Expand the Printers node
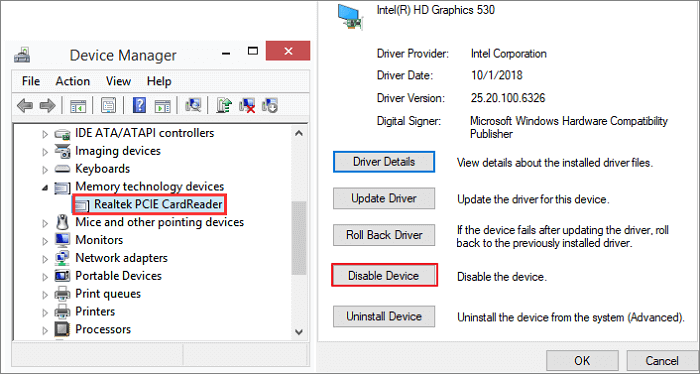This screenshot has width=700, height=374. [x=45, y=312]
